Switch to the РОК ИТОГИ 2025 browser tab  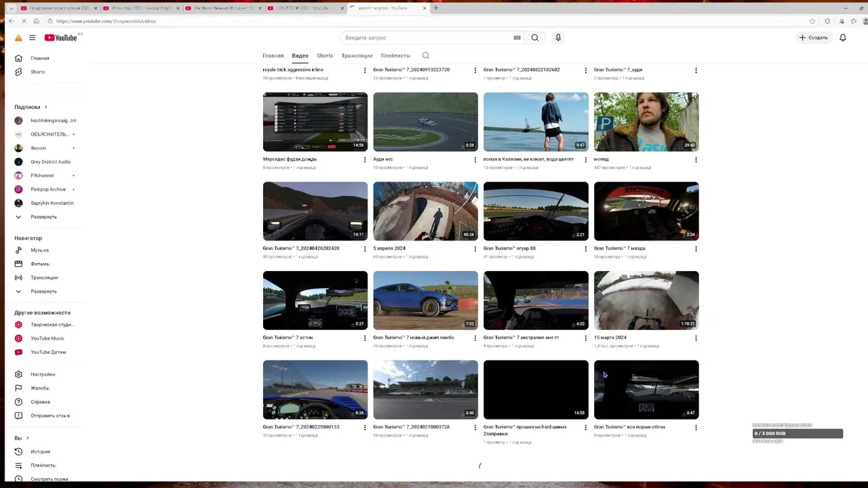[x=303, y=8]
